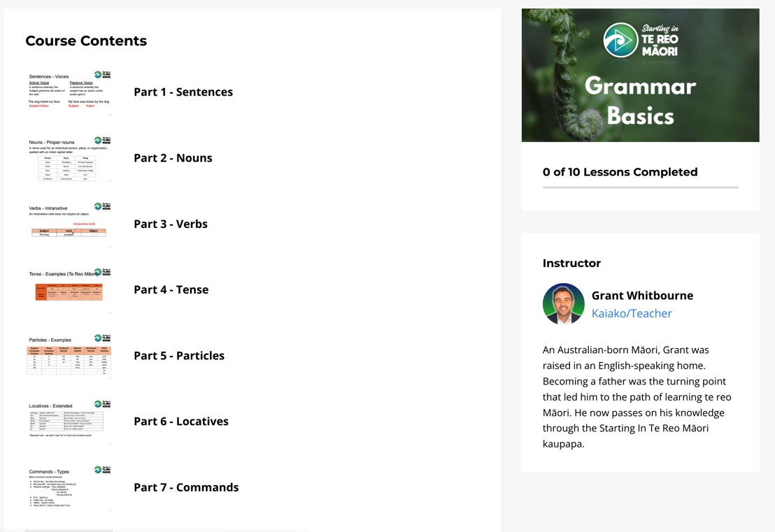Click the Proper nouns slide thumbnail
The width and height of the screenshot is (775, 532).
coord(69,159)
